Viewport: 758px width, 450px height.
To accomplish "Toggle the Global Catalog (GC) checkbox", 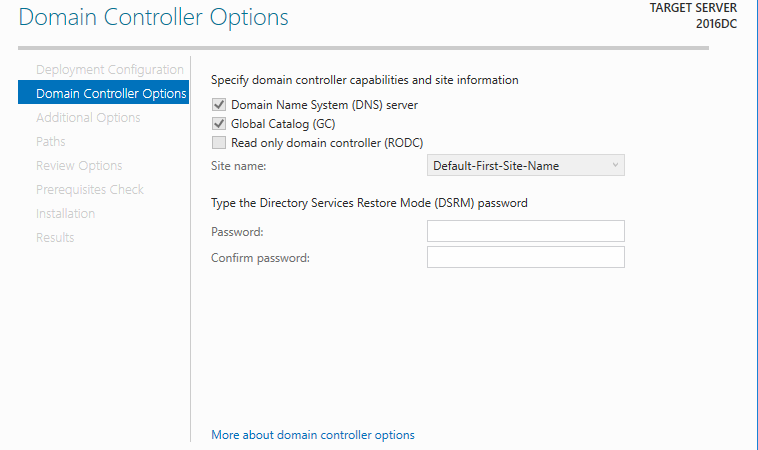I will [x=219, y=124].
